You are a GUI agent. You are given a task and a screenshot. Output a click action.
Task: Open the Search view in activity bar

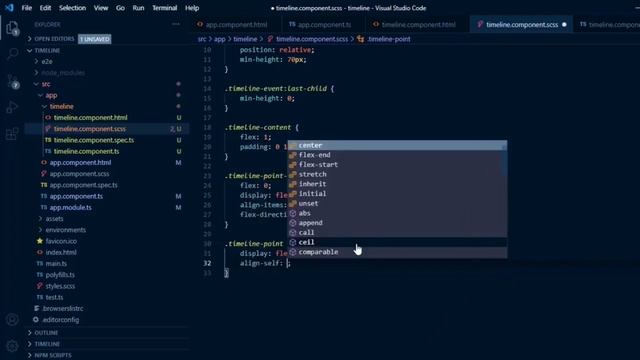point(12,54)
